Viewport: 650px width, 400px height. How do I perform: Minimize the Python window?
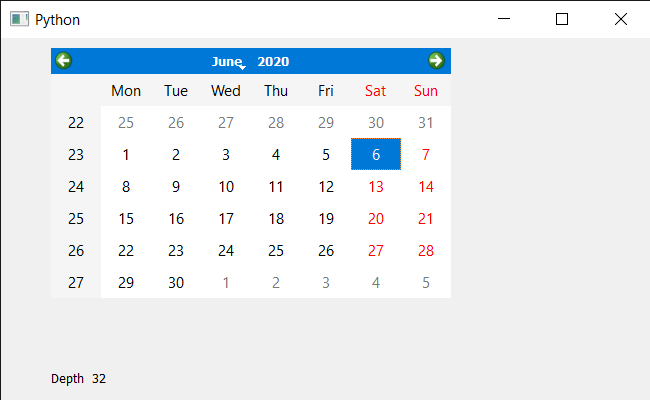click(x=504, y=19)
